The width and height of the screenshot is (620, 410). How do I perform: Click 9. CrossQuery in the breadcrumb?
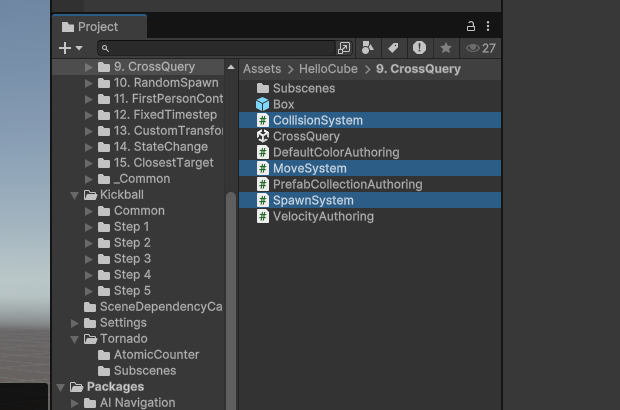[x=418, y=69]
